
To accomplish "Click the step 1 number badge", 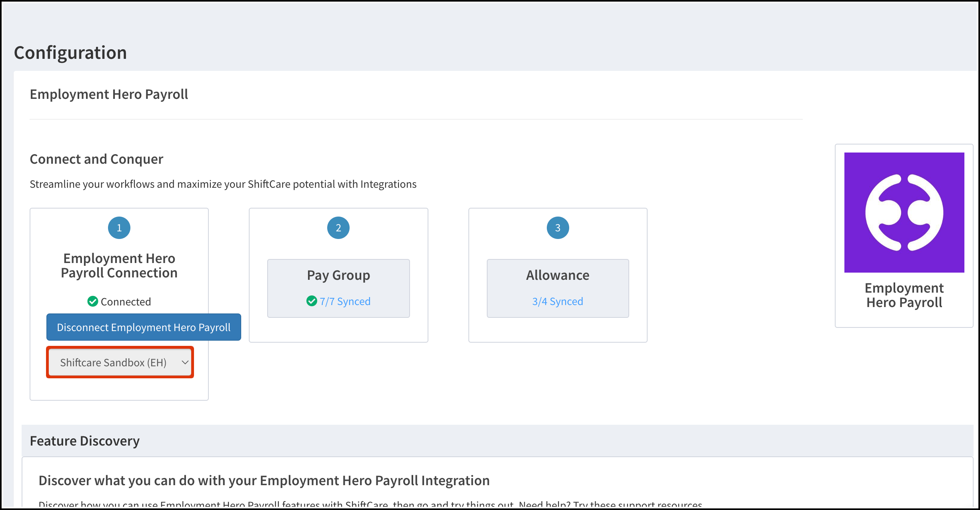I will tap(119, 228).
